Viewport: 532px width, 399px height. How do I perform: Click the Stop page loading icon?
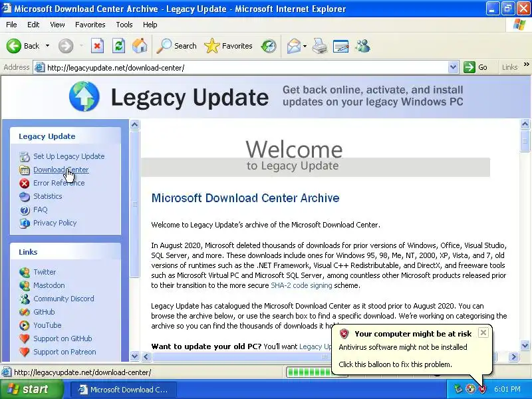(97, 46)
